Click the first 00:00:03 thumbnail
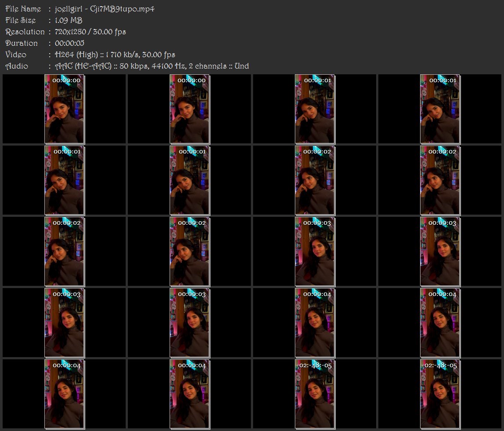 point(315,252)
